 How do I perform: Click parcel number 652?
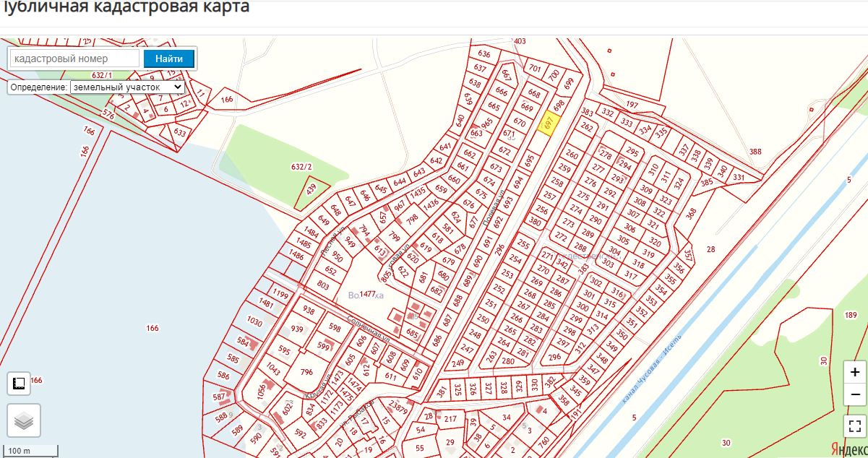(330, 271)
